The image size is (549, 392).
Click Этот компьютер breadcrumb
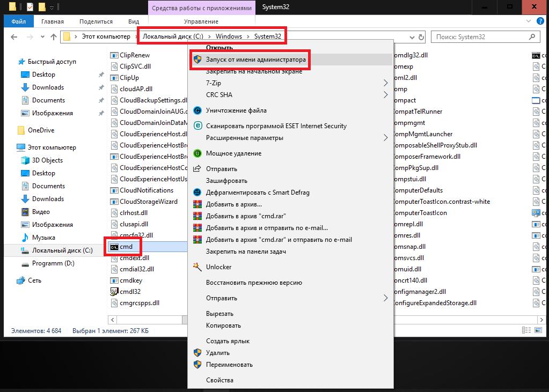click(x=106, y=36)
